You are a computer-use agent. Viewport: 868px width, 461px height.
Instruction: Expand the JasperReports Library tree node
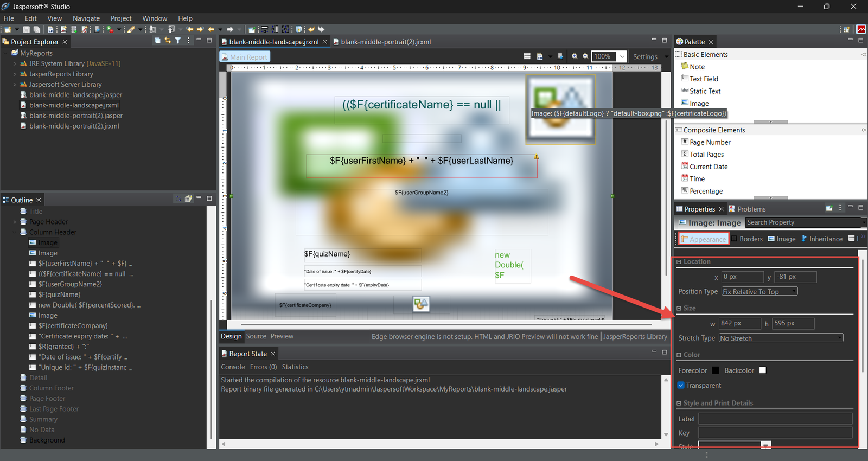15,74
